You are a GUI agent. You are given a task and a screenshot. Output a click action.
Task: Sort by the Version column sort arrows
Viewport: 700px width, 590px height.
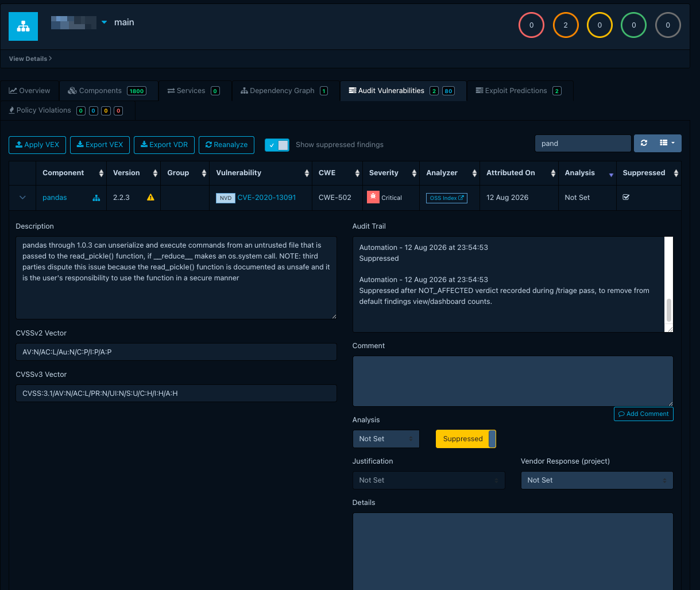click(155, 173)
